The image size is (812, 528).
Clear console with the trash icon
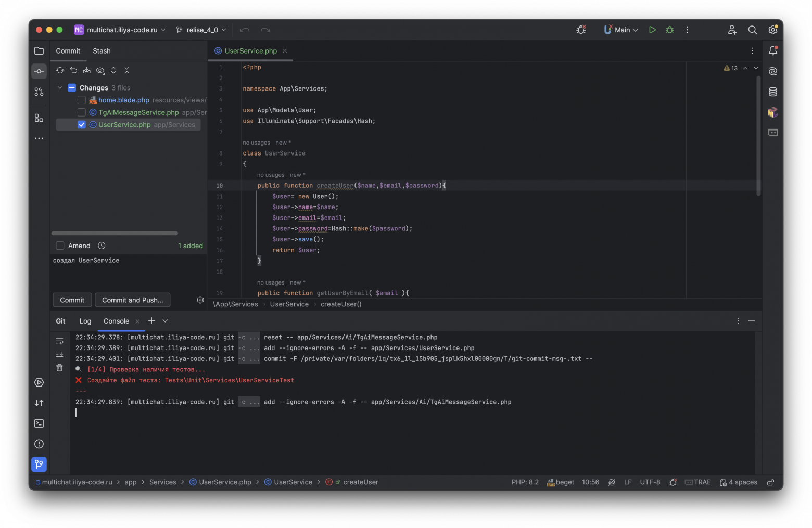tap(59, 368)
